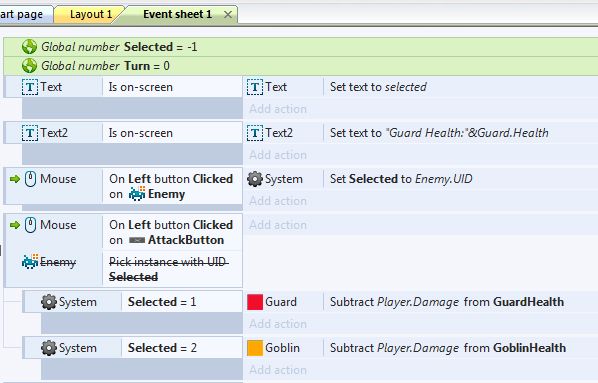
Task: Select Global number Turn = 0 row
Action: point(301,66)
